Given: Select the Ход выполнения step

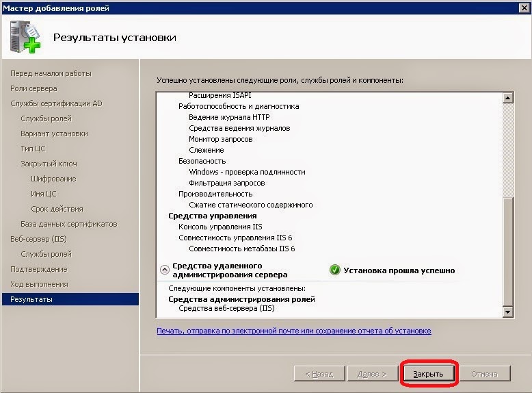Looking at the screenshot, I should click(x=39, y=284).
